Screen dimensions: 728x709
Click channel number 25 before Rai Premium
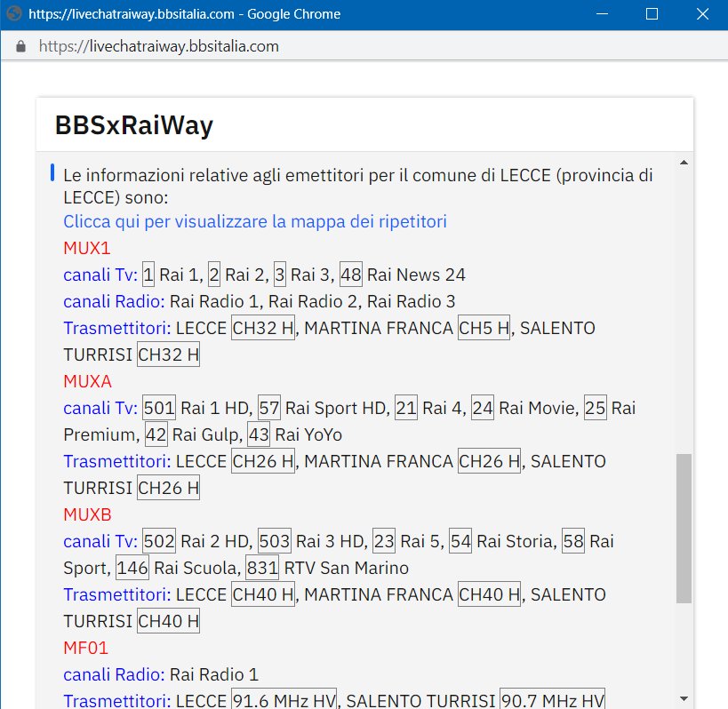click(x=596, y=408)
